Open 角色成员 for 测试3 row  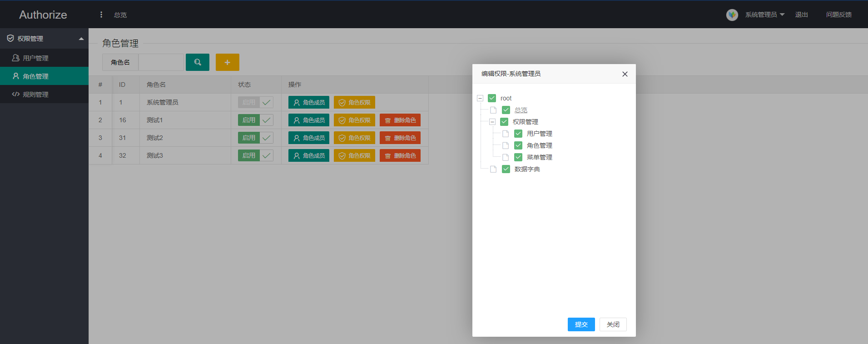pos(309,155)
